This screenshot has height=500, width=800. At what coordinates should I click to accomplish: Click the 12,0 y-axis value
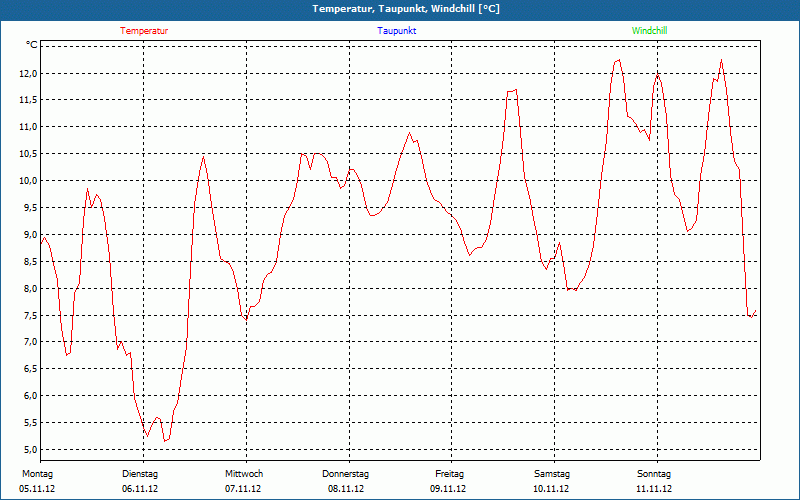(x=28, y=73)
